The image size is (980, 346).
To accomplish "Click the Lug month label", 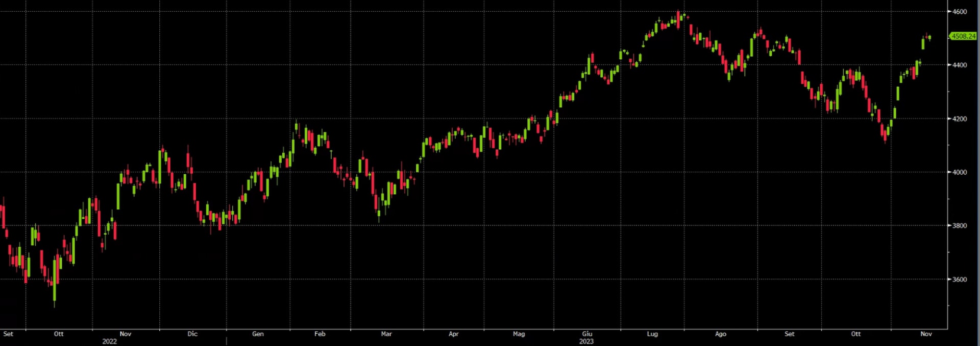I will point(652,334).
